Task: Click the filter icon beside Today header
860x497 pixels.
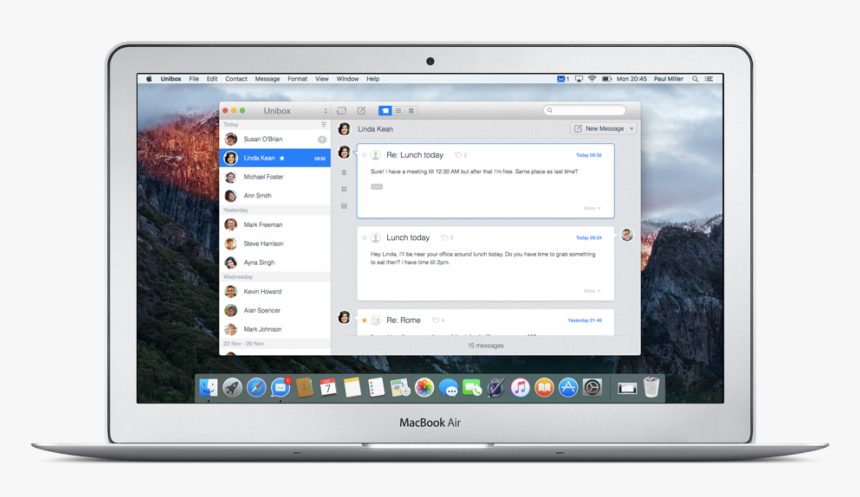Action: (x=324, y=125)
